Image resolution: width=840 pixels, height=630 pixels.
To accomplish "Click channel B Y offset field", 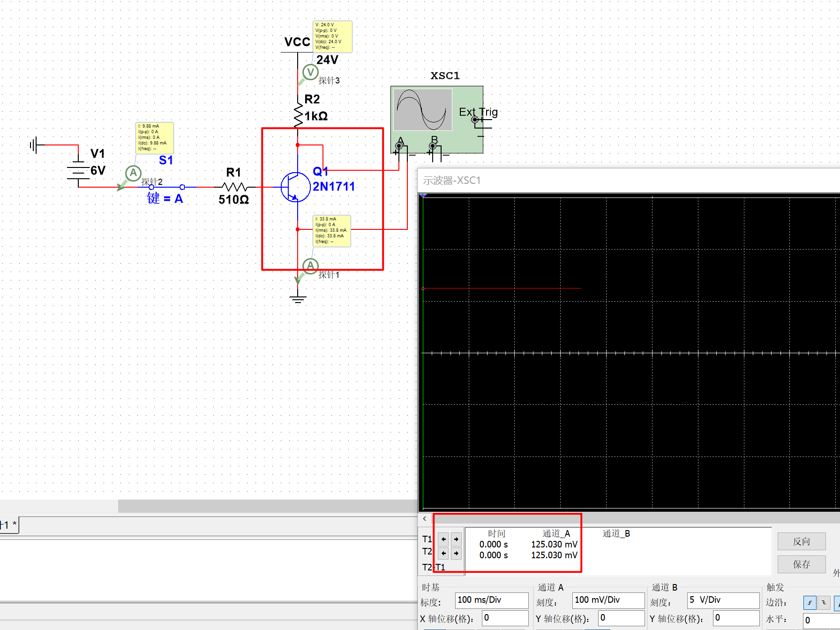I will pos(736,618).
